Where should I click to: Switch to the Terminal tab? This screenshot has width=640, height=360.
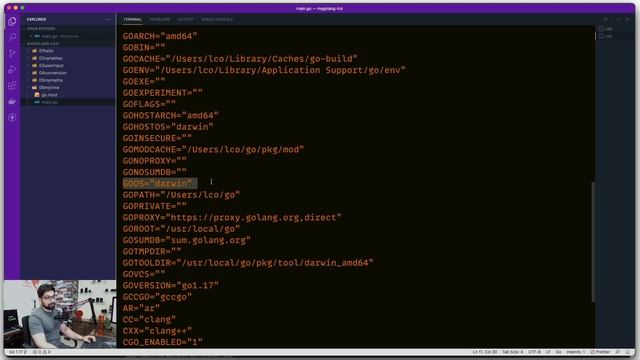coord(133,19)
